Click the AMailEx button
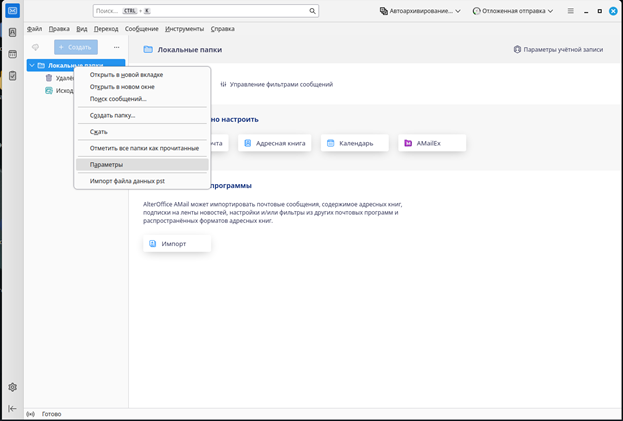 tap(432, 143)
